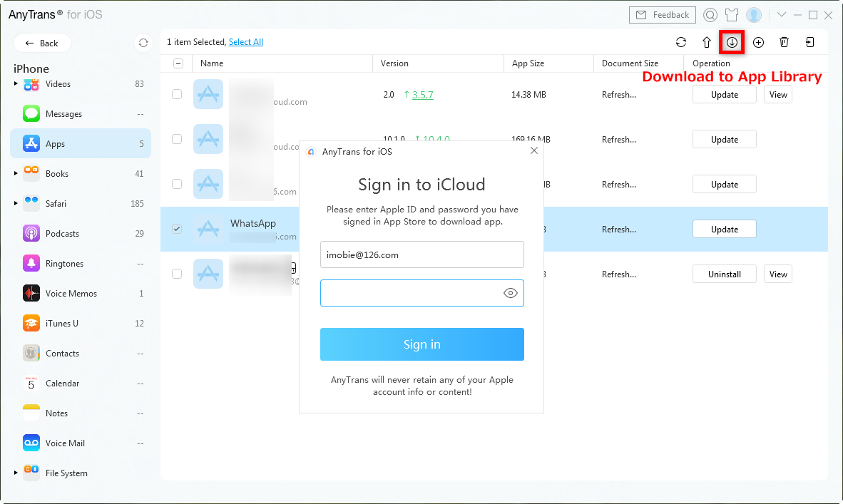Select the WhatsApp app name text

point(253,223)
